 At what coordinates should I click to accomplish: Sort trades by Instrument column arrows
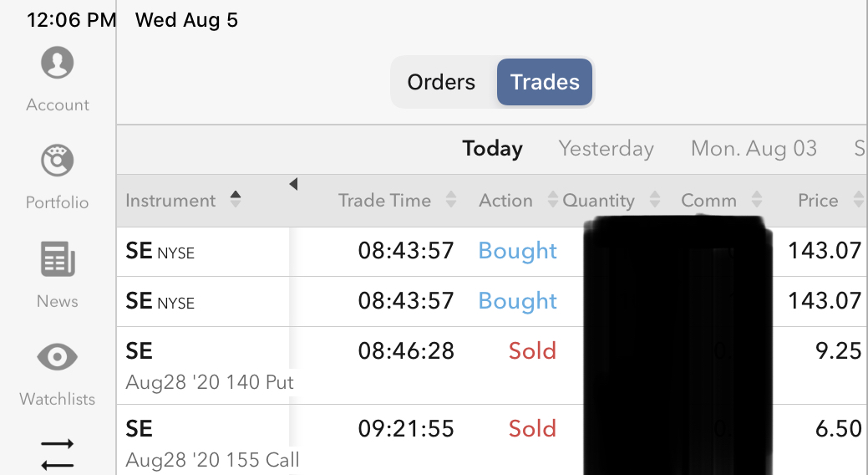(x=236, y=199)
